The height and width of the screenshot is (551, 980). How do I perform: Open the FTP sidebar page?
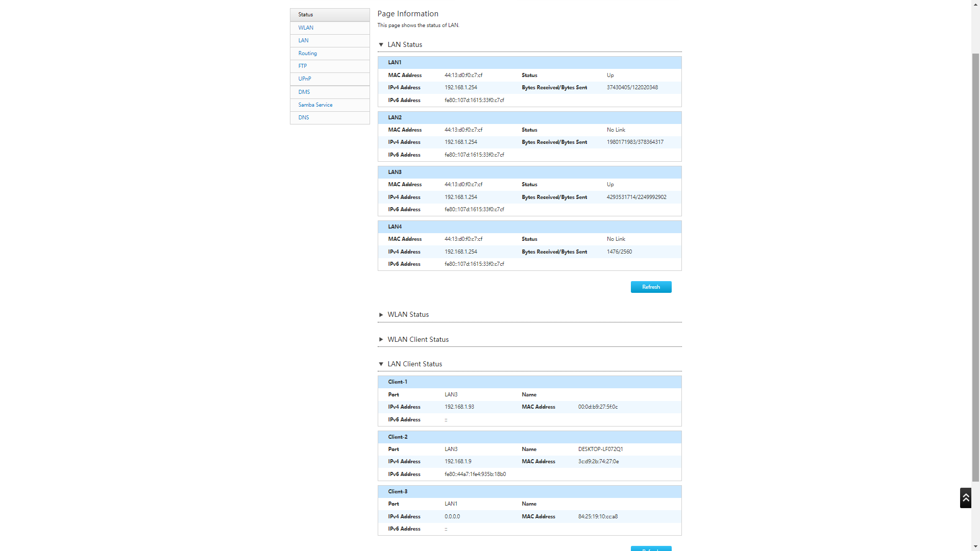[x=302, y=66]
